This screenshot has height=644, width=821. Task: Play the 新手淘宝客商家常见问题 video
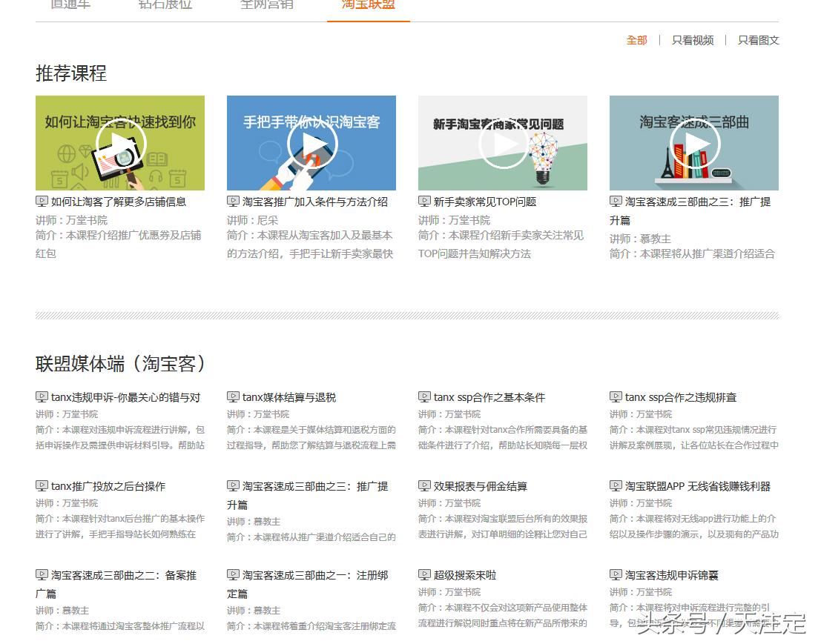(503, 142)
